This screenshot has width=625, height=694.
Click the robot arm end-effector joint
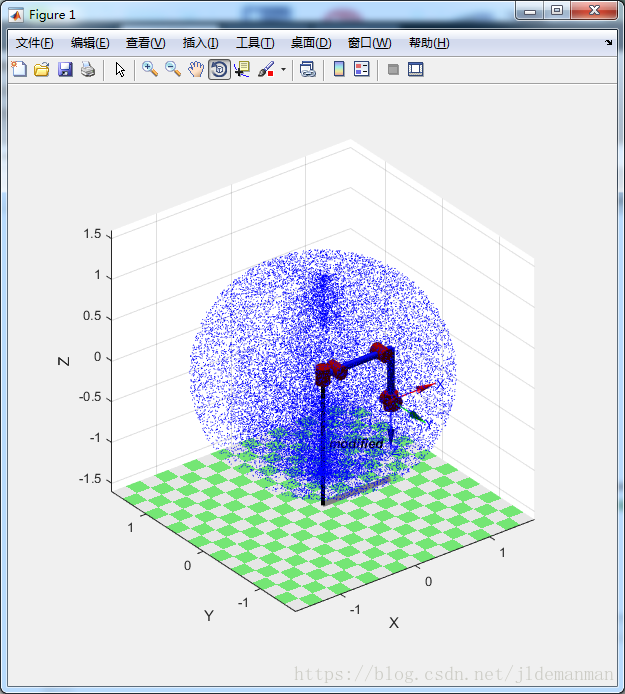coord(390,400)
